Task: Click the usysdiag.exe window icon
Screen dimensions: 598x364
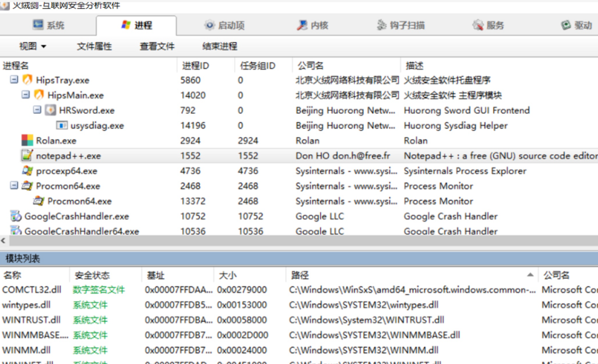Action: 62,126
